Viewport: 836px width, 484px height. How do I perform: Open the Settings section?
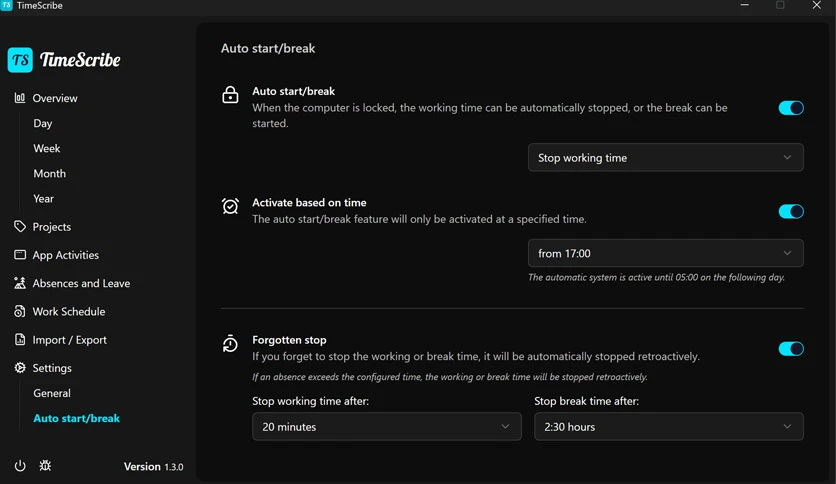pos(52,368)
